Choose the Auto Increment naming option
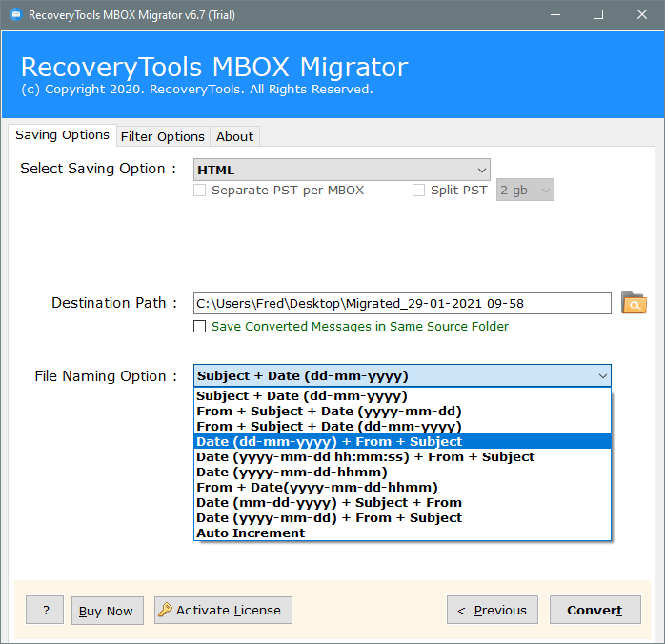This screenshot has width=665, height=644. tap(402, 533)
